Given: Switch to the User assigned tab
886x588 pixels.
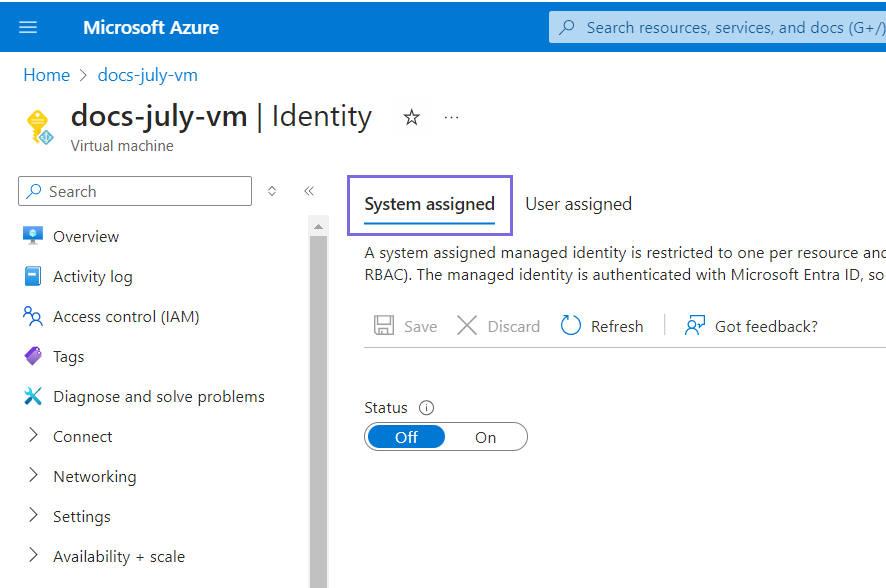Looking at the screenshot, I should [x=578, y=204].
